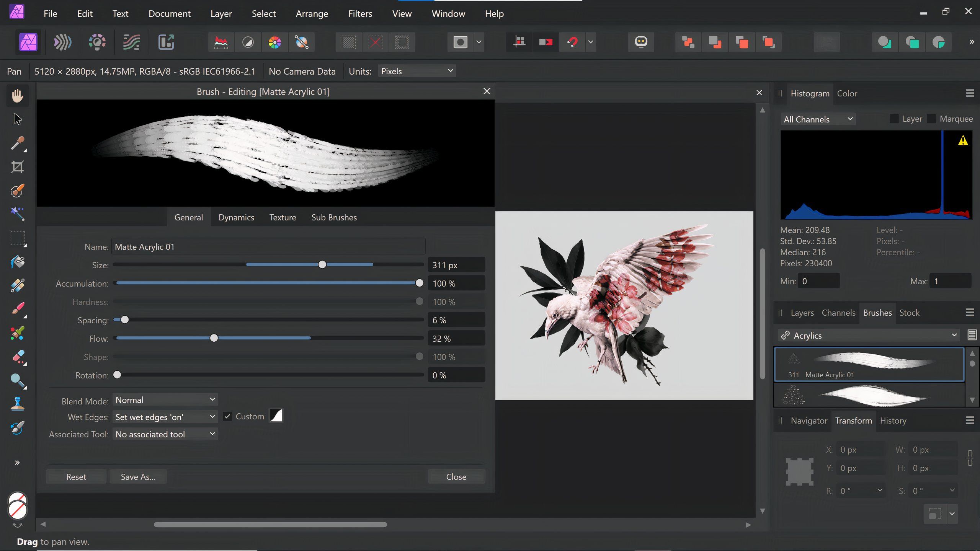The height and width of the screenshot is (551, 980).
Task: Click the Layers panel icon
Action: tap(802, 312)
